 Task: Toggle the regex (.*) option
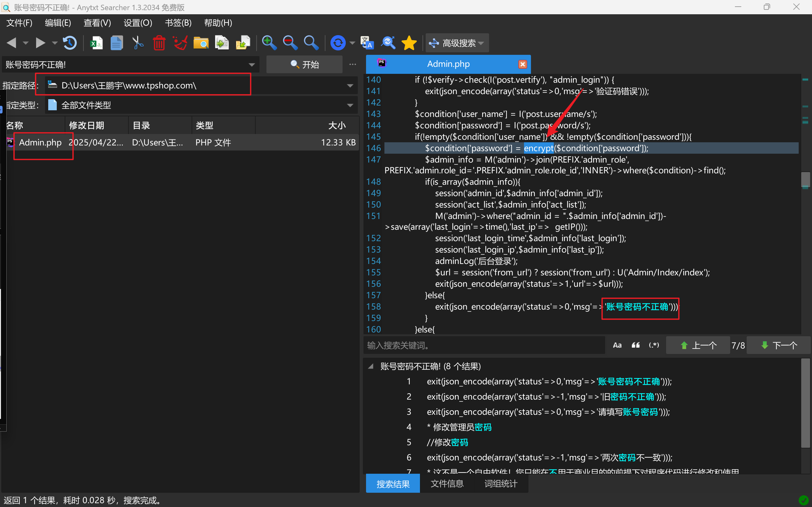coord(654,345)
